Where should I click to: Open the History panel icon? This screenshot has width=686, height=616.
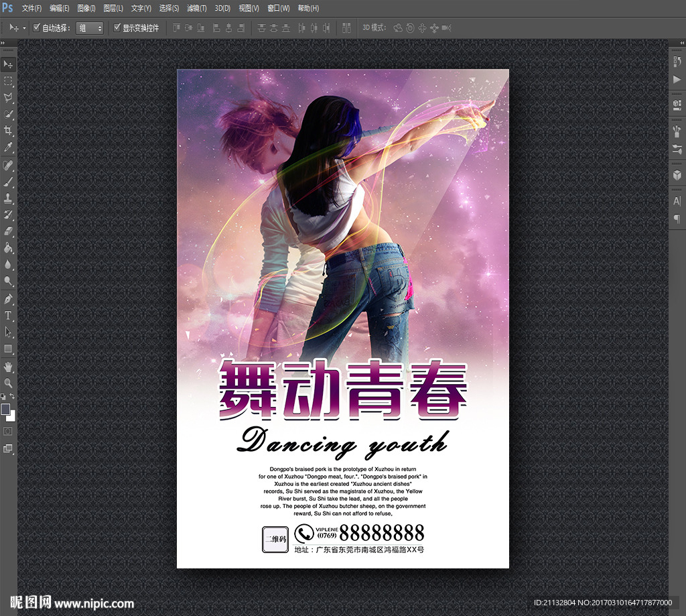(677, 62)
